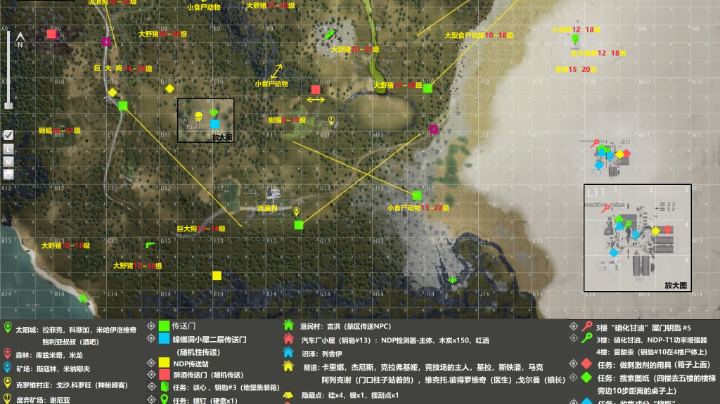720x404 pixels.
Task: Click the red square above the horizontal double-arrow
Action: tap(315, 89)
